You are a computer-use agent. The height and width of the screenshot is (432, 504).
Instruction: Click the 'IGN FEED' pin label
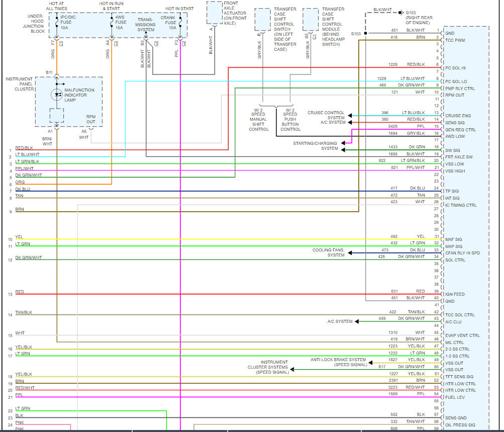[455, 294]
